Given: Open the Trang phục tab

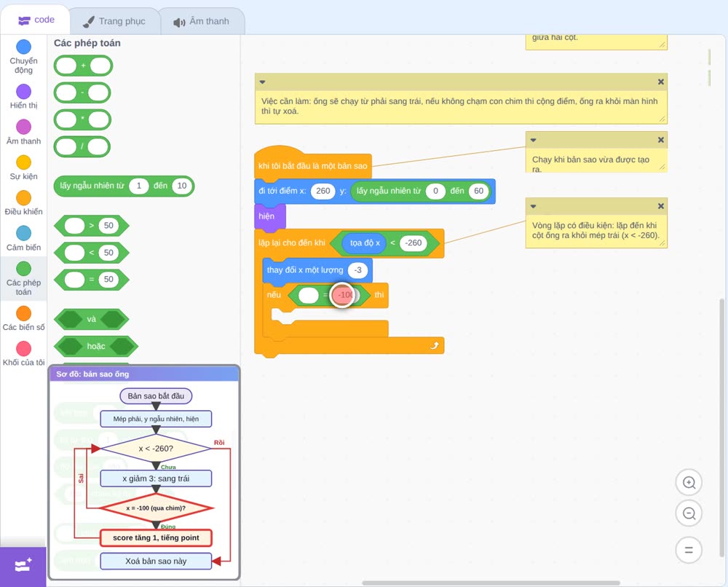Looking at the screenshot, I should 114,21.
